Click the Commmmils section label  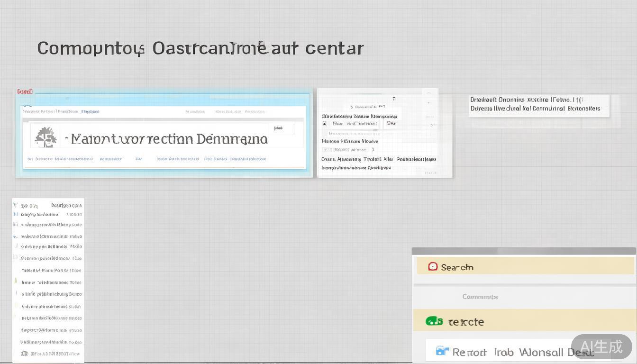(x=480, y=297)
